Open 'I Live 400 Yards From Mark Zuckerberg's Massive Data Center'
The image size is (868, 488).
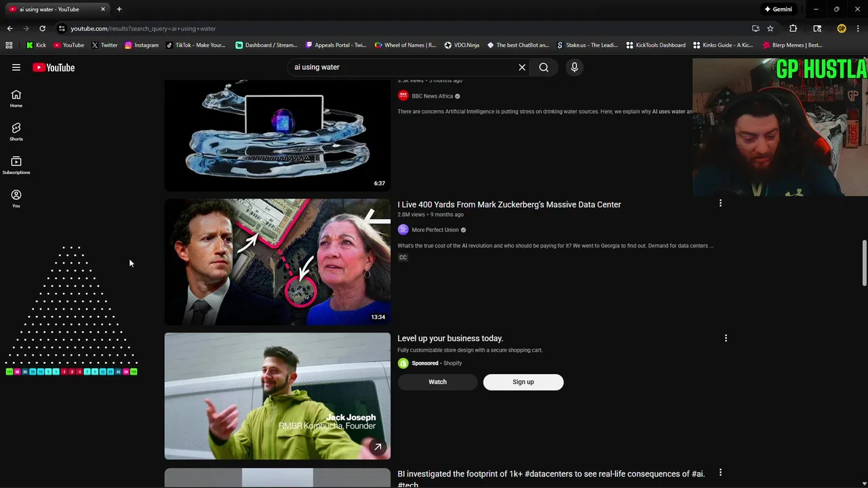pos(509,205)
